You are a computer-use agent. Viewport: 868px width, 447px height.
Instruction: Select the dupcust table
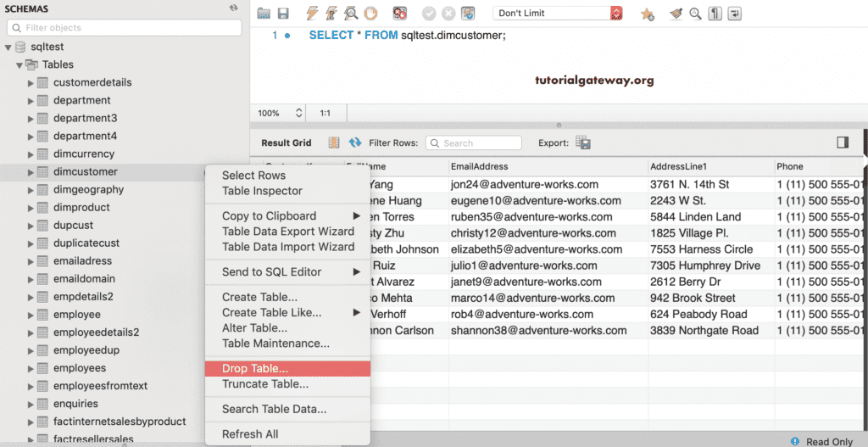click(73, 225)
